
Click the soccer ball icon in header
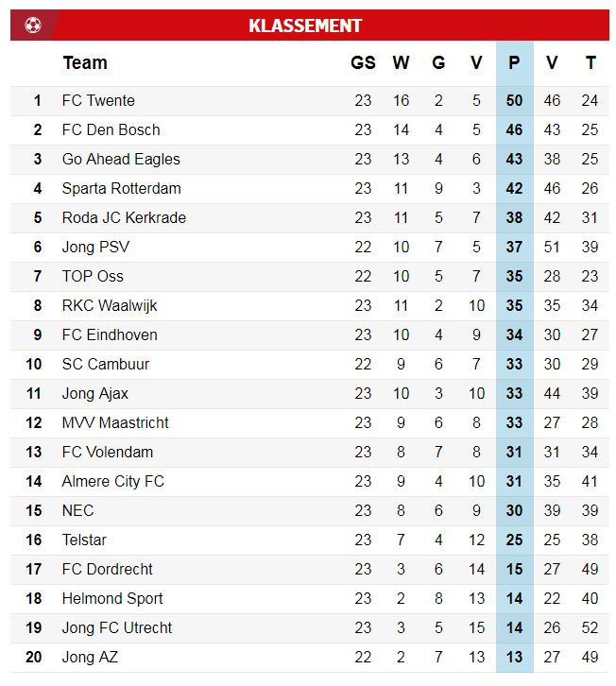pyautogui.click(x=33, y=26)
